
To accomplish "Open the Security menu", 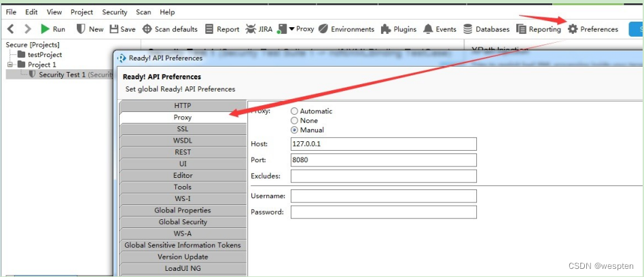I will [114, 12].
